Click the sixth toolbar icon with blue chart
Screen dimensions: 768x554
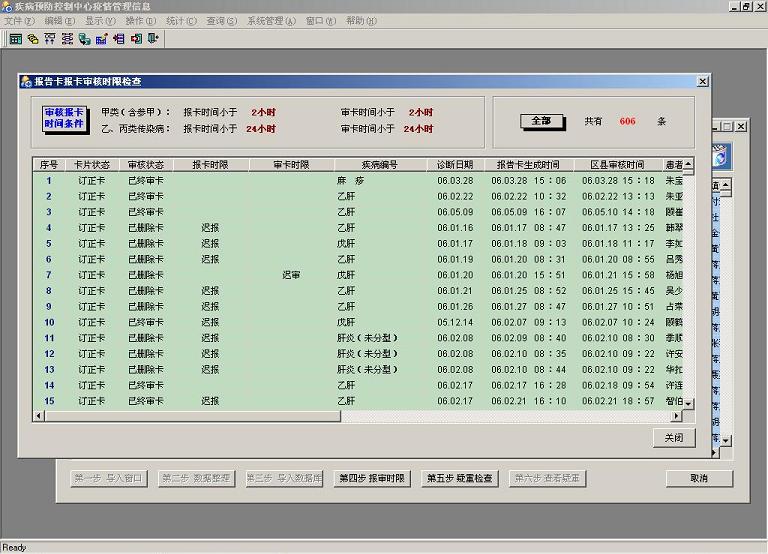(101, 39)
